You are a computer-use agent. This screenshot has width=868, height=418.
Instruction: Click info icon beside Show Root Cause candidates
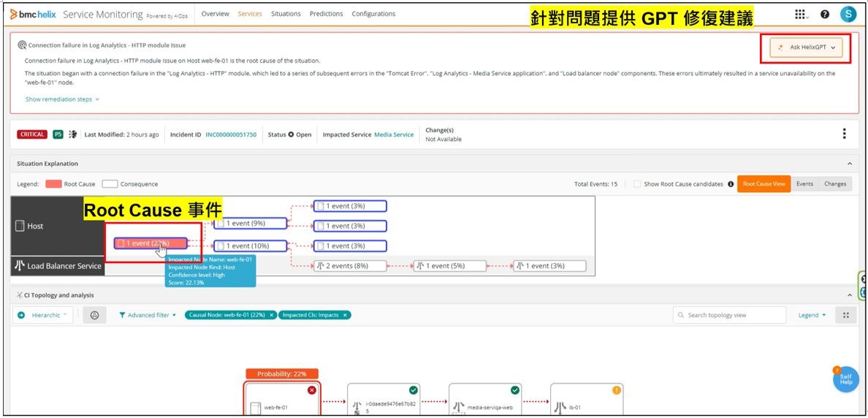click(731, 184)
